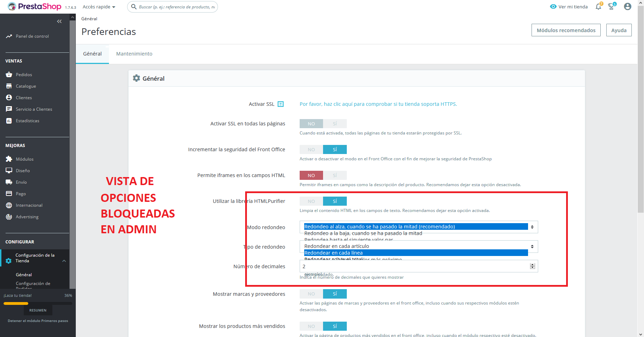Toggle Activar SSL en todas las páginas

[323, 124]
